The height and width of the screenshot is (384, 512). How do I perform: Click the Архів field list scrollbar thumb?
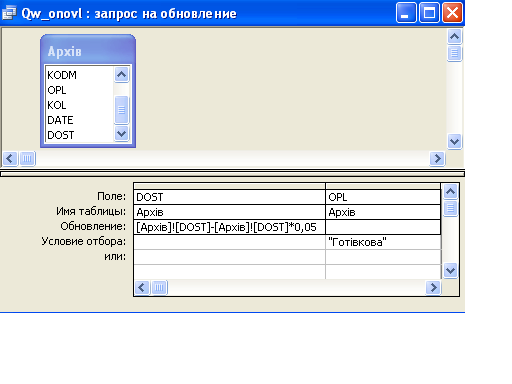[121, 110]
